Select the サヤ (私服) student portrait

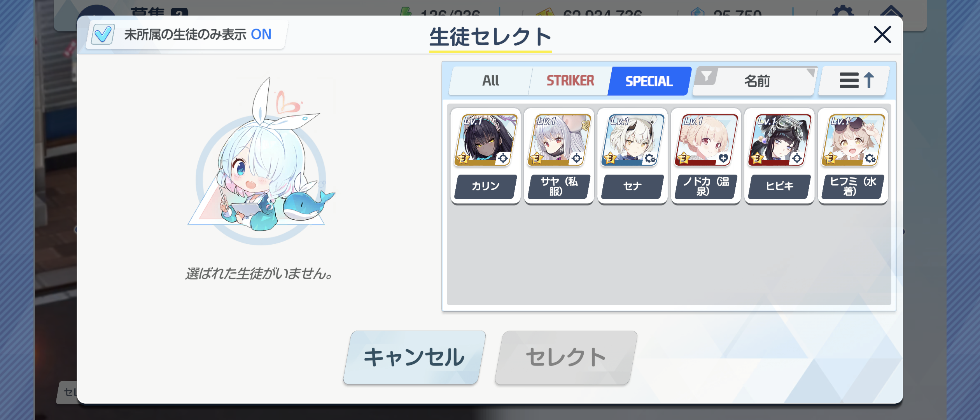[x=559, y=140]
